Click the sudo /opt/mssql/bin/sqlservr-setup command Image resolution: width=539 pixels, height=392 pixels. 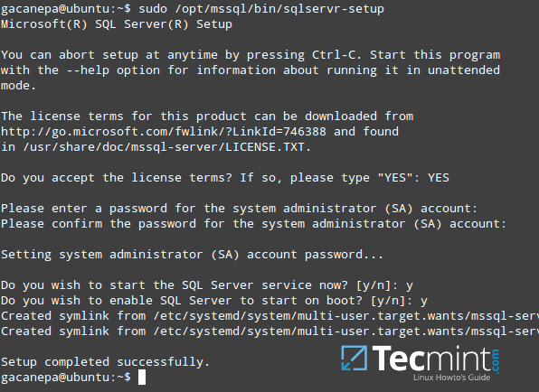coord(261,9)
